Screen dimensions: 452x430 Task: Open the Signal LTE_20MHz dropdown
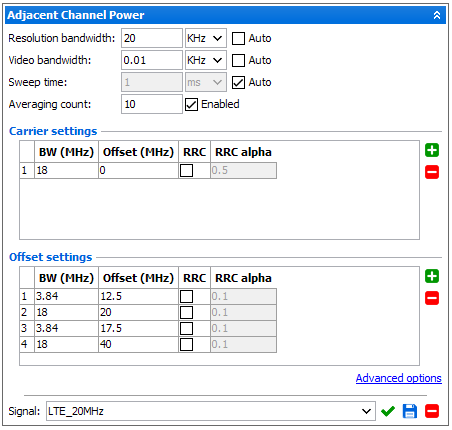211,411
